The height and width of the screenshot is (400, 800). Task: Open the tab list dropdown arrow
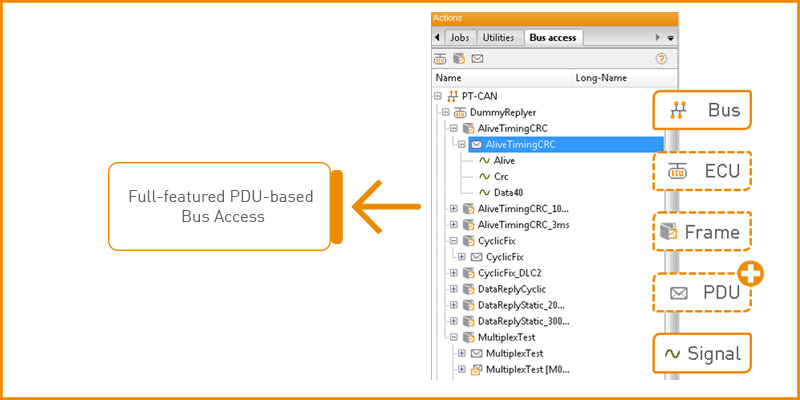[x=670, y=38]
